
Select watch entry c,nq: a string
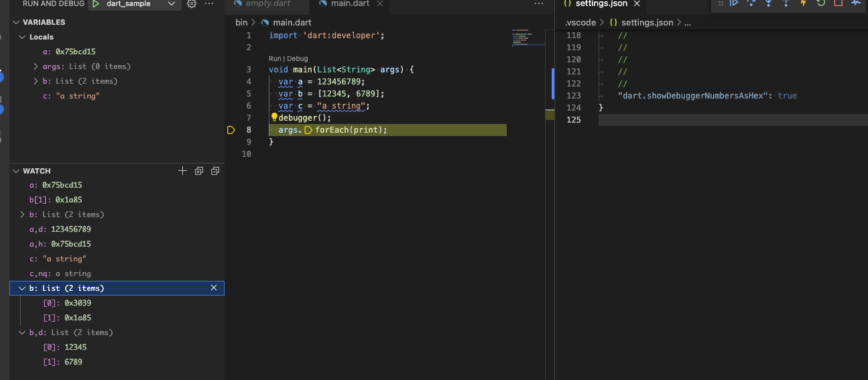pyautogui.click(x=117, y=273)
